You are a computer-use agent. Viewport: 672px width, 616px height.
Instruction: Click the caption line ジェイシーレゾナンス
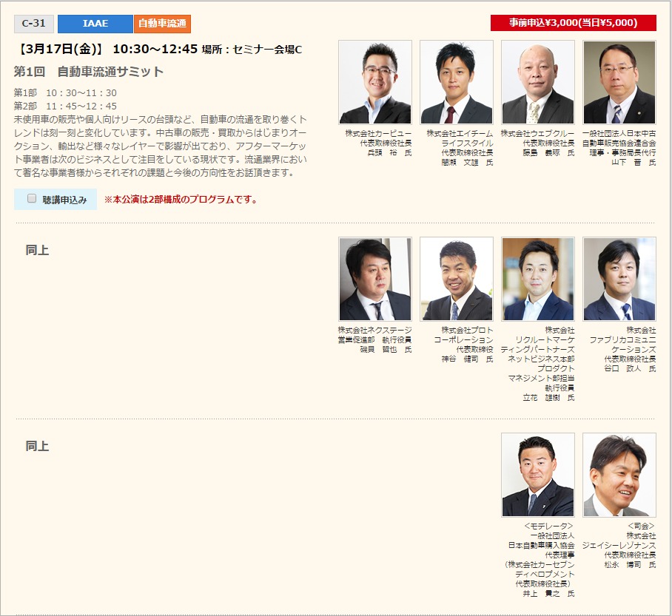pyautogui.click(x=619, y=546)
